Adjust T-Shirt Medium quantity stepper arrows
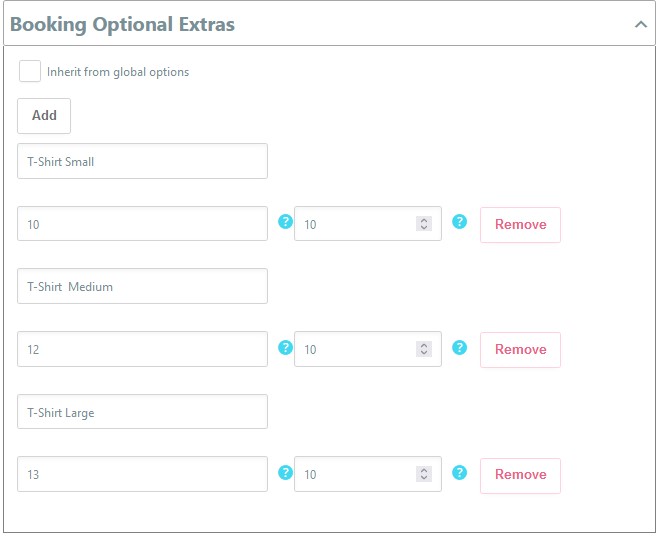658x536 pixels. point(424,349)
